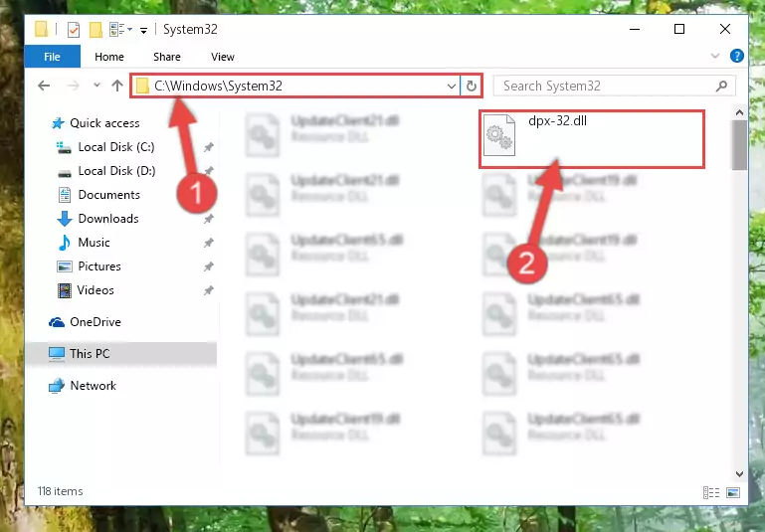Refresh the System32 folder view
Viewport: 765px width, 532px height.
pyautogui.click(x=471, y=87)
